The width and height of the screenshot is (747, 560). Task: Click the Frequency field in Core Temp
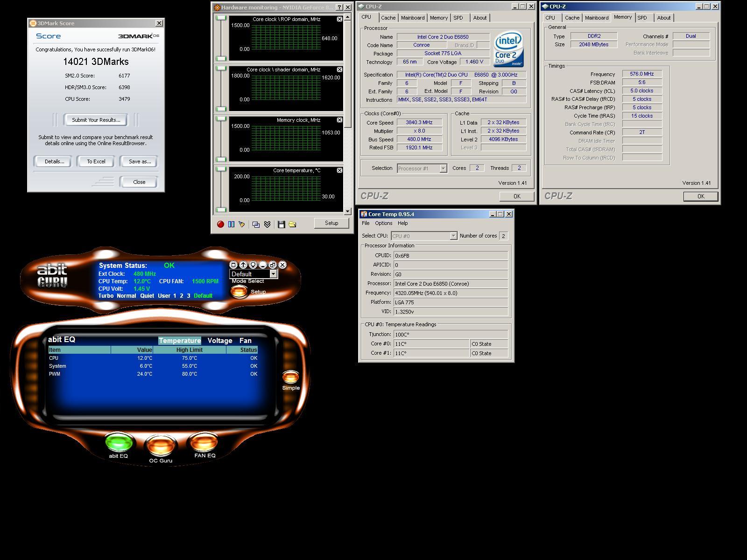(x=451, y=293)
